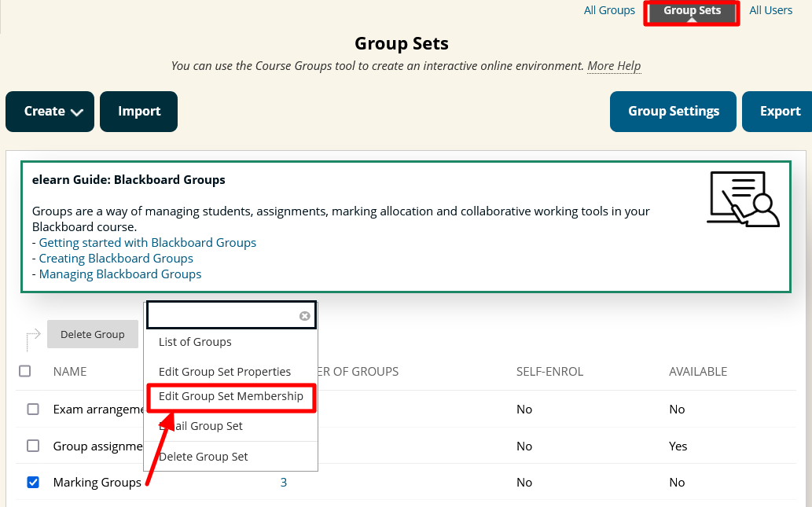
Task: Click the Delete Group button
Action: point(92,334)
